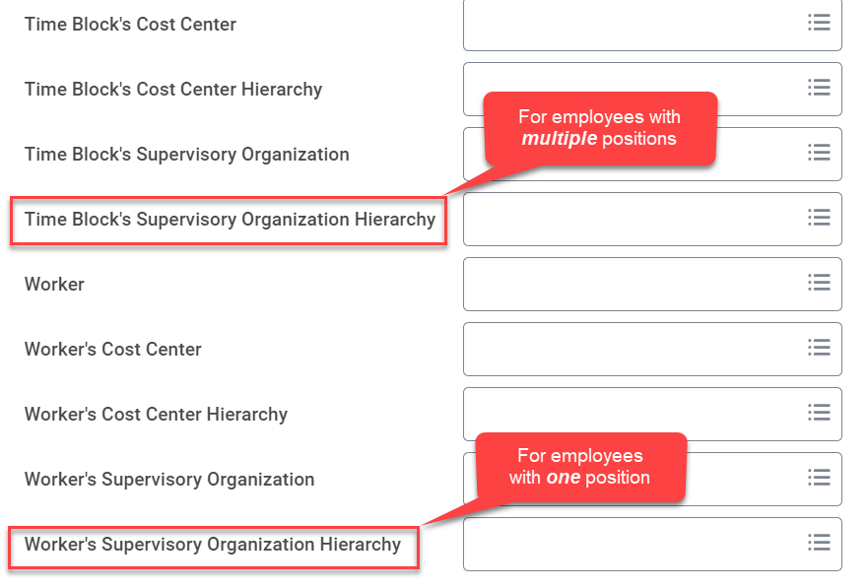
Task: Click the 'one position' red callout
Action: [580, 467]
